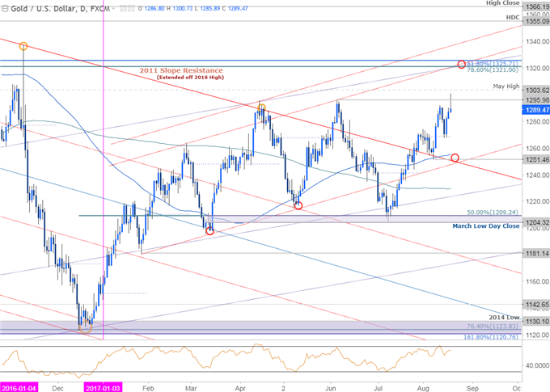Select the open value 1286.80
Screen dimensions: 550x392
click(154, 8)
